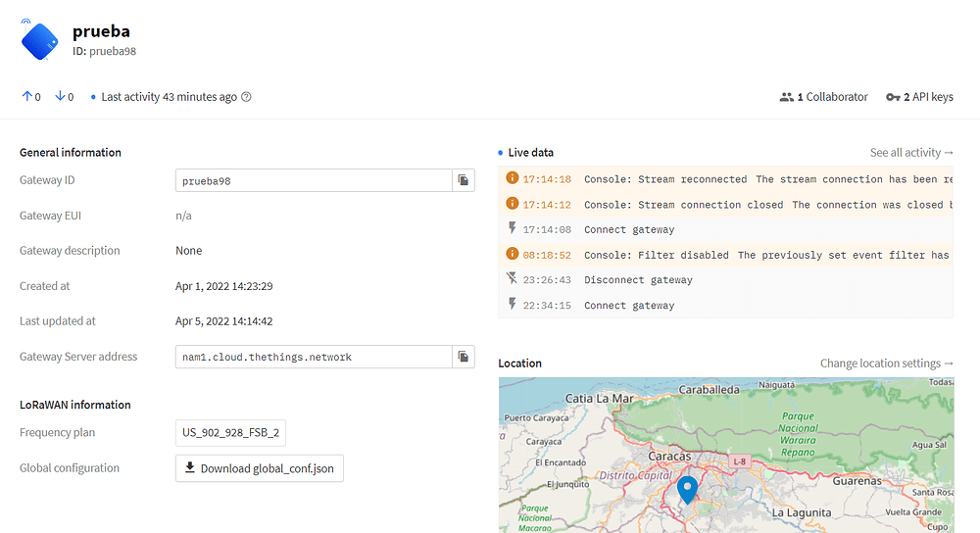Image resolution: width=980 pixels, height=533 pixels.
Task: Copy the Gateway ID prueba98
Action: (464, 180)
